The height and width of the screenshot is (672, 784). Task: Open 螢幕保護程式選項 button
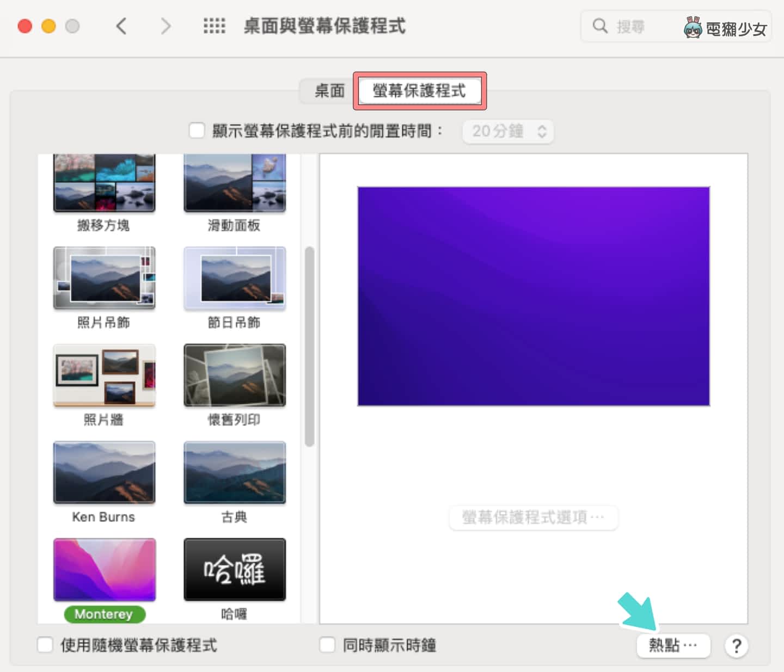tap(534, 517)
